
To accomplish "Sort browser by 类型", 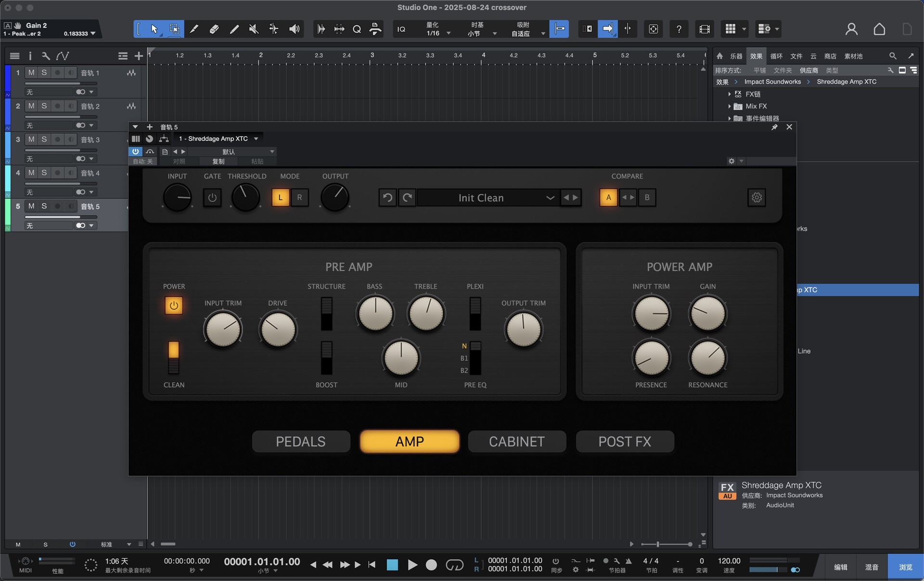I will pos(832,70).
